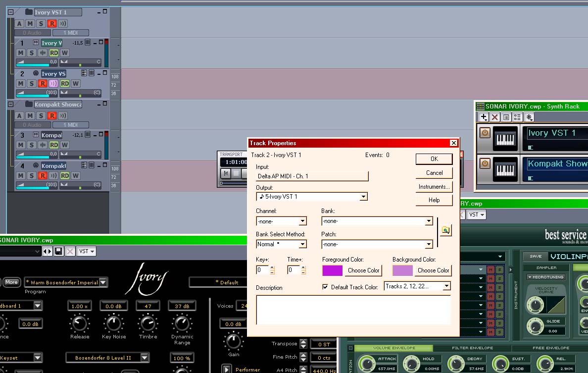Stop playback in the Transport panel

point(236,173)
